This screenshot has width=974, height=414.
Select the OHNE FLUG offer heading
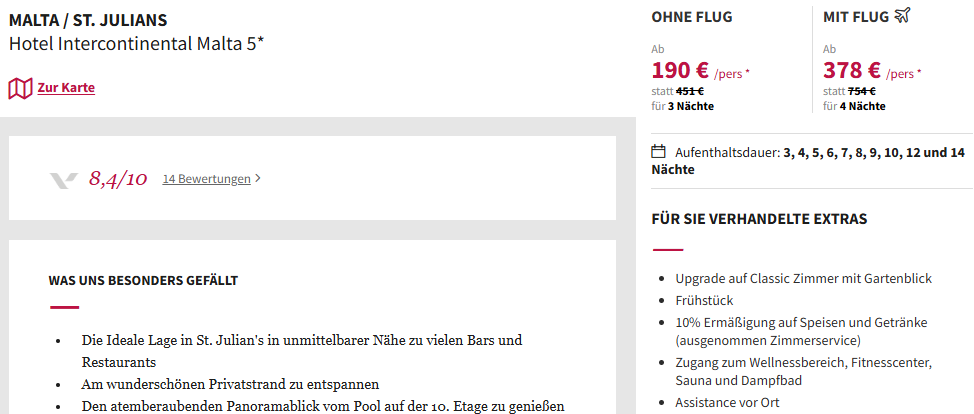(692, 17)
